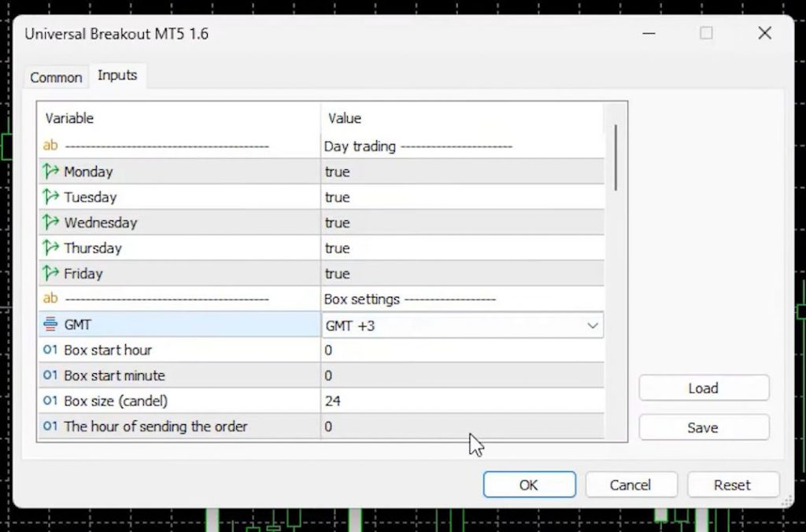Click the GMT enum icon
This screenshot has height=532, width=806.
pos(50,324)
